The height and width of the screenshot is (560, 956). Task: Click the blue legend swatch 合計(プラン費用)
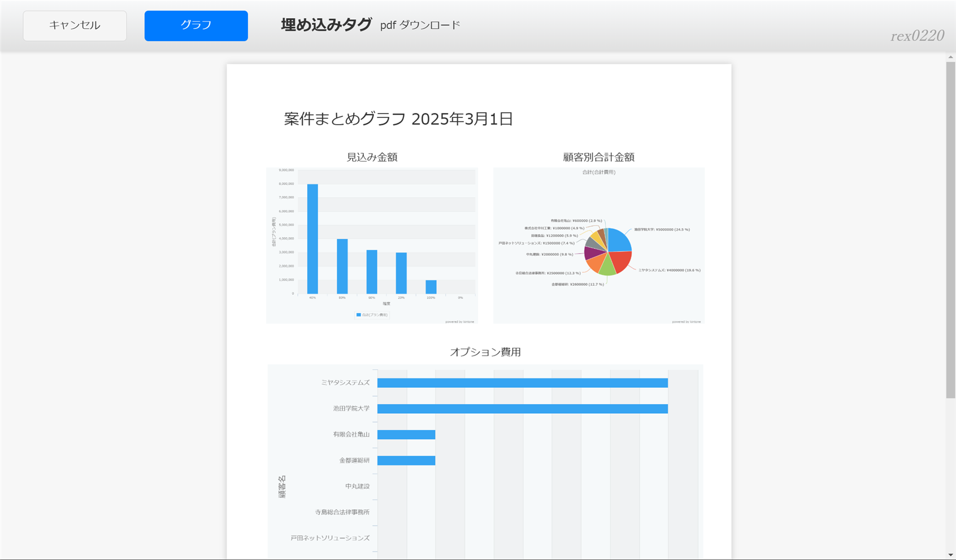point(358,315)
